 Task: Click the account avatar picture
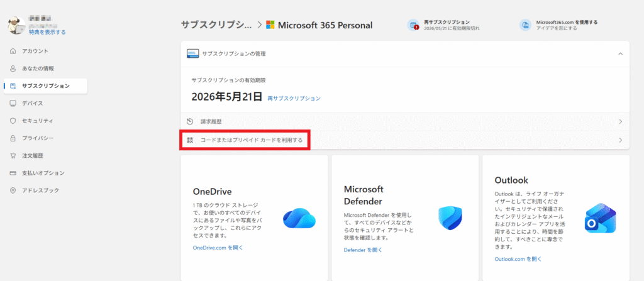(17, 26)
